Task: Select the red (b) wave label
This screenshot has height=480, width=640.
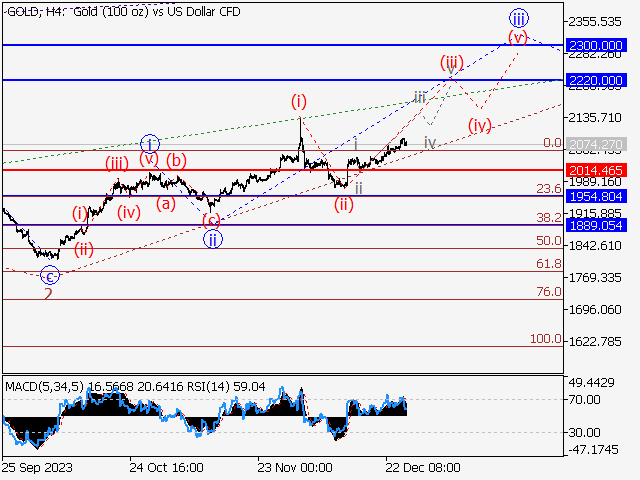Action: point(176,161)
